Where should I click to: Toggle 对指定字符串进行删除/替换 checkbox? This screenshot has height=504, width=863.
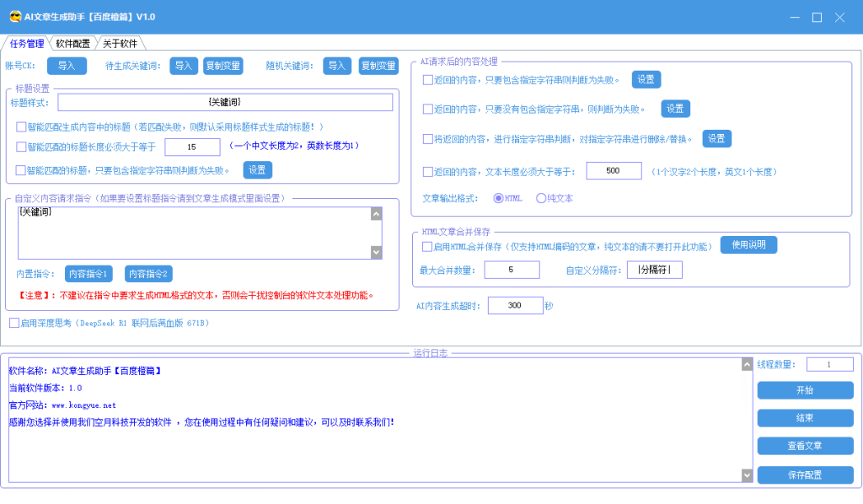point(427,139)
